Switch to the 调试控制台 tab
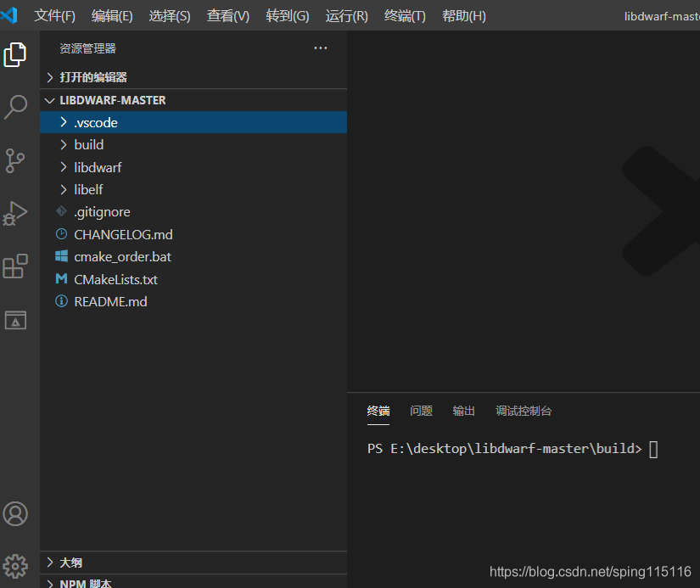Screen dimensions: 700x588 [524, 411]
